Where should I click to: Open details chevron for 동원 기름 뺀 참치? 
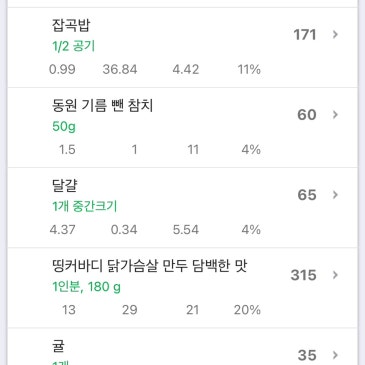[335, 115]
